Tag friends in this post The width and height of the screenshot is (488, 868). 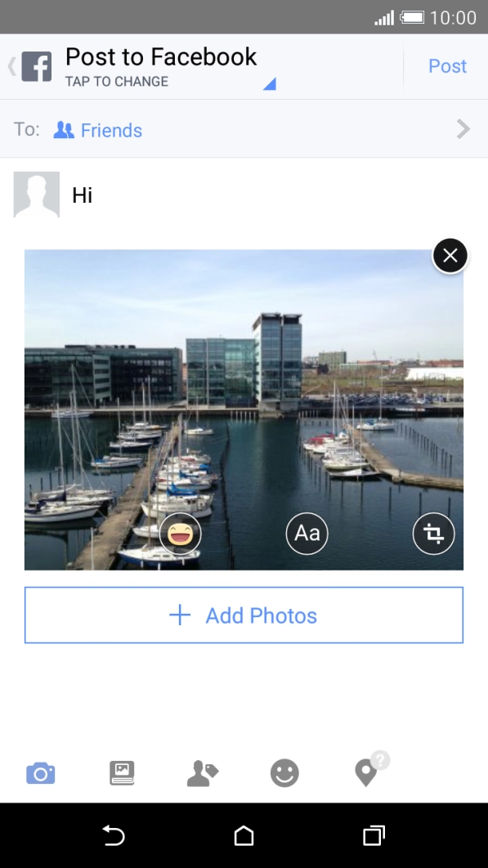203,772
